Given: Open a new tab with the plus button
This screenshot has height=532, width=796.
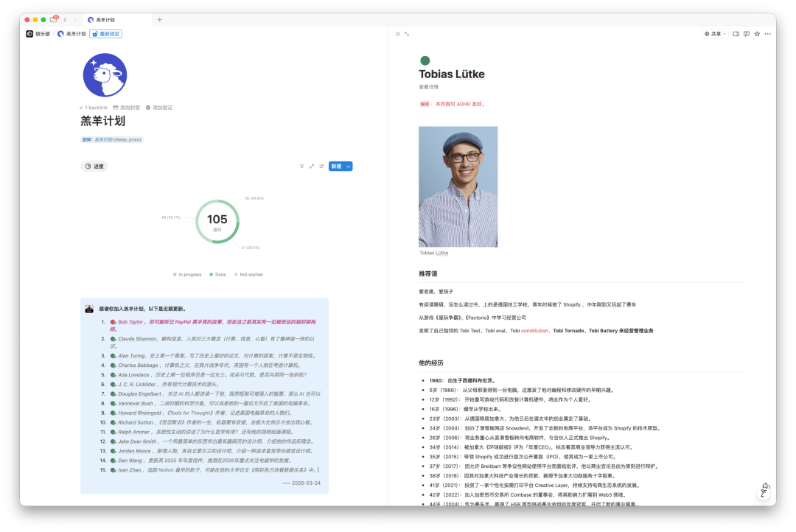Looking at the screenshot, I should point(159,20).
